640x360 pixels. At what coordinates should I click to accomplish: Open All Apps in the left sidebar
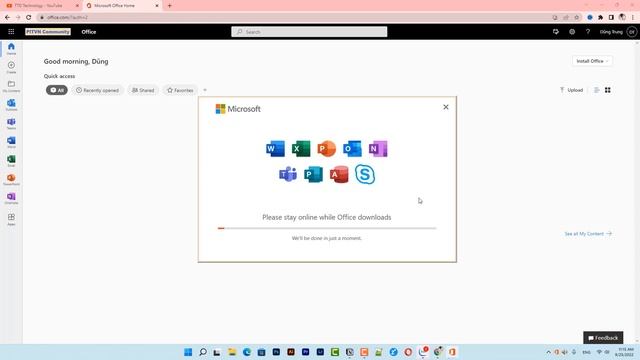point(11,219)
